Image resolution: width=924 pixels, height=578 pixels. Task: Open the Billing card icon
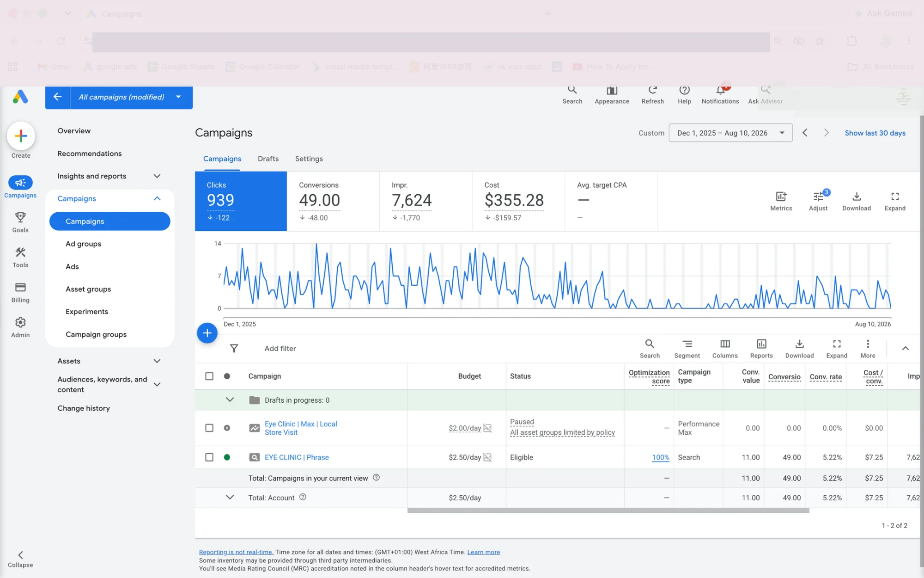[20, 287]
